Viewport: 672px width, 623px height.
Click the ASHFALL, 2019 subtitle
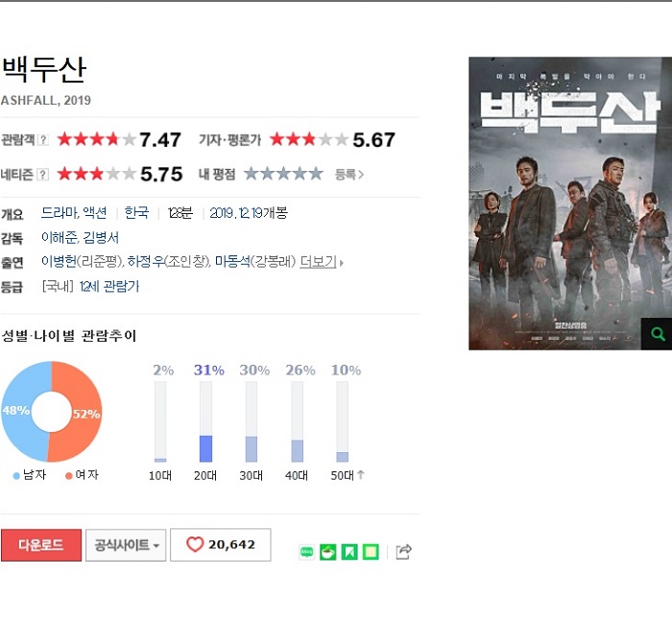point(46,100)
